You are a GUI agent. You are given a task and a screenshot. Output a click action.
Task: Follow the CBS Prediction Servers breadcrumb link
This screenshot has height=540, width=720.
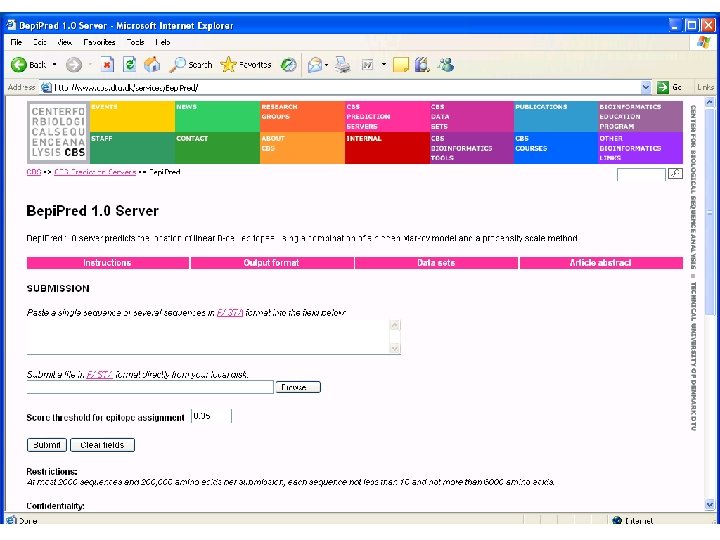pos(95,172)
